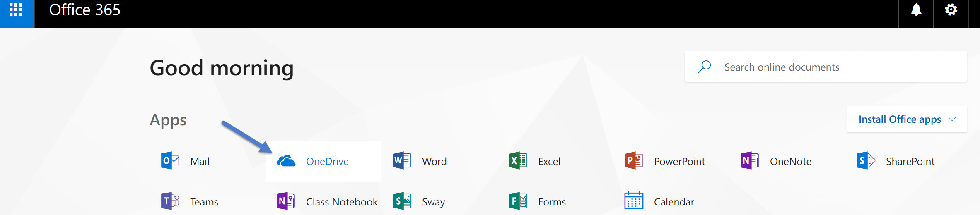Viewport: 980px width, 215px height.
Task: Click the OneDrive text label
Action: click(x=327, y=161)
